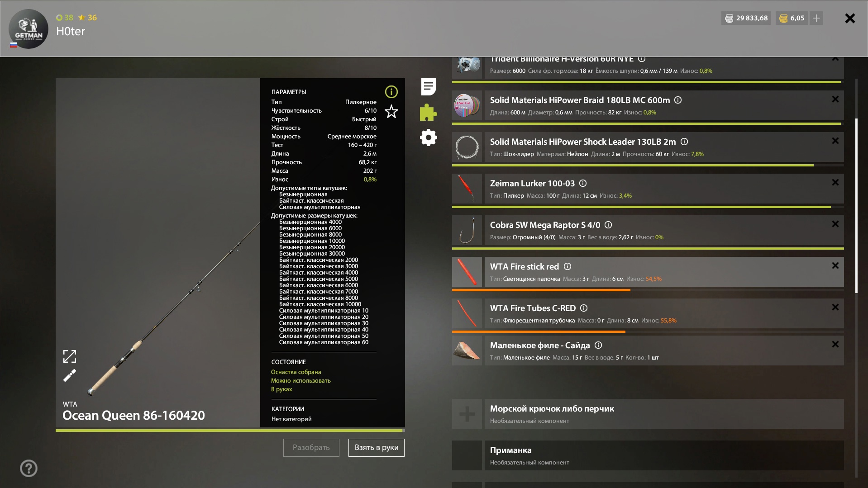This screenshot has width=868, height=488.
Task: Click the rod image preview
Action: tap(158, 253)
